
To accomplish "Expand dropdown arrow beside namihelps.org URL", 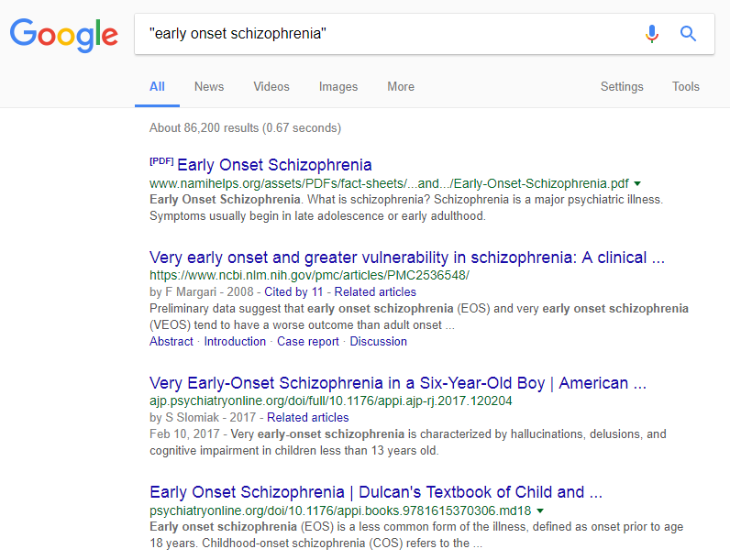I will [637, 183].
